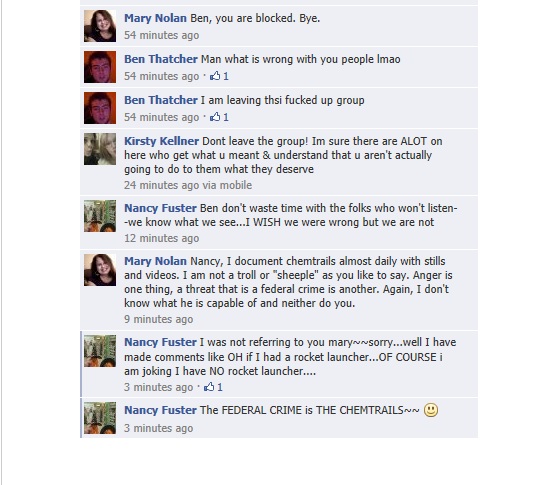Click like icon on "Man what is wrong" comment
Viewport: 533px width, 485px height.
[215, 76]
